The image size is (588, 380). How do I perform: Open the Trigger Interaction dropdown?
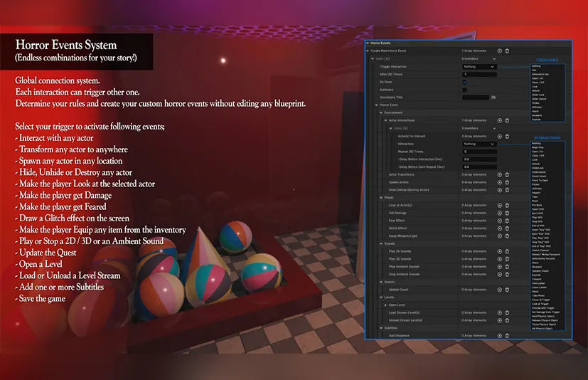479,67
